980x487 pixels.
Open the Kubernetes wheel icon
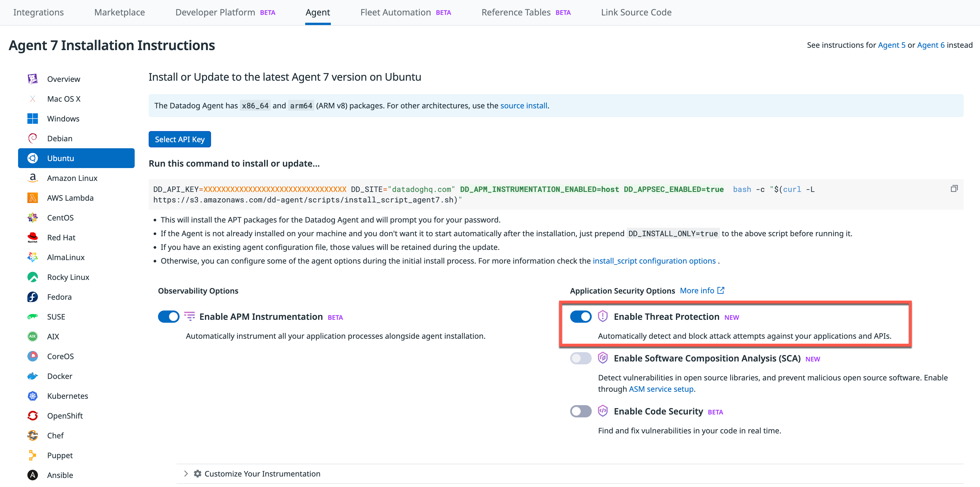coord(33,396)
